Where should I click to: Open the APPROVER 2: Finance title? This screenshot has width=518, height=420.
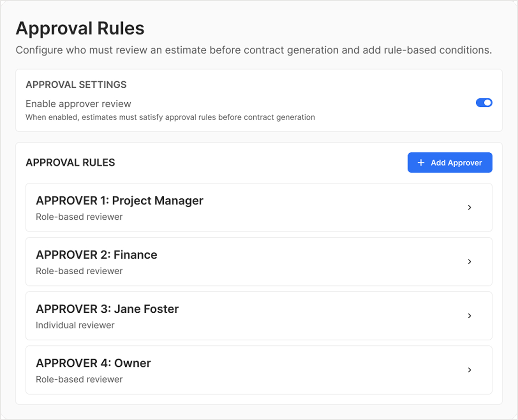(97, 255)
